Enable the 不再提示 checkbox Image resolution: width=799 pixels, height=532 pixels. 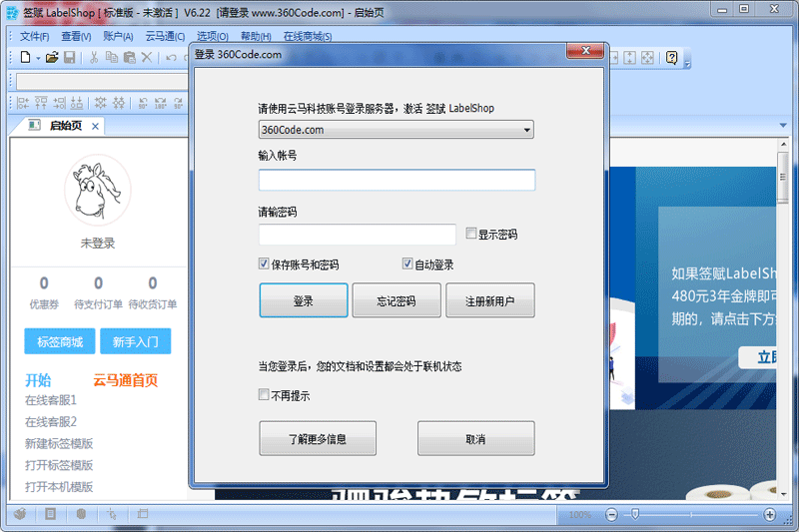(x=264, y=394)
